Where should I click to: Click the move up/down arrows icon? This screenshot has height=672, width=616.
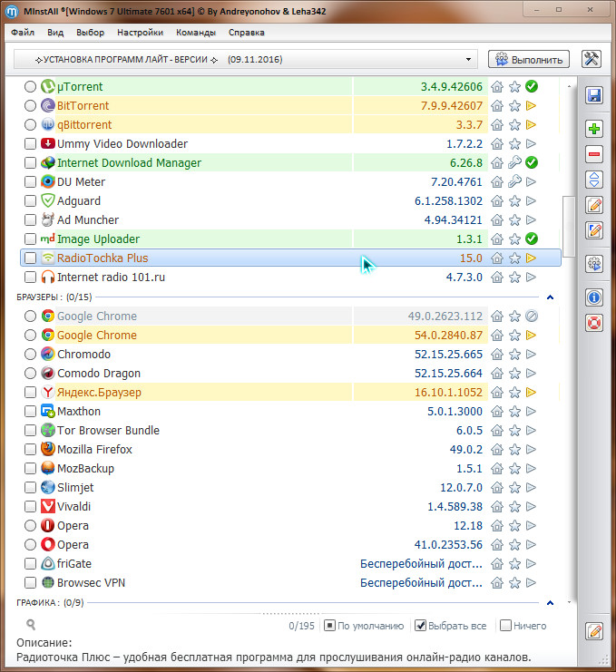click(x=593, y=180)
